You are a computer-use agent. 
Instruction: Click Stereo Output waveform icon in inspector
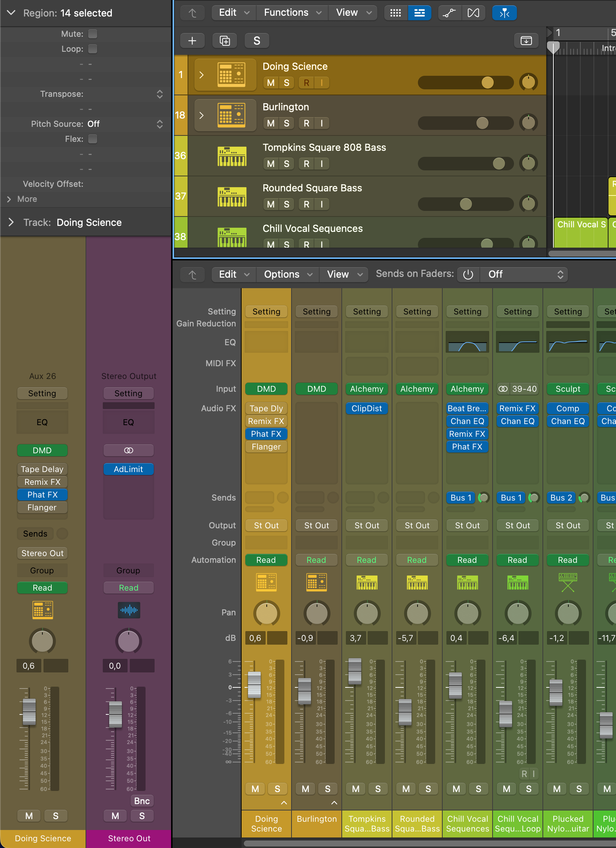point(129,610)
